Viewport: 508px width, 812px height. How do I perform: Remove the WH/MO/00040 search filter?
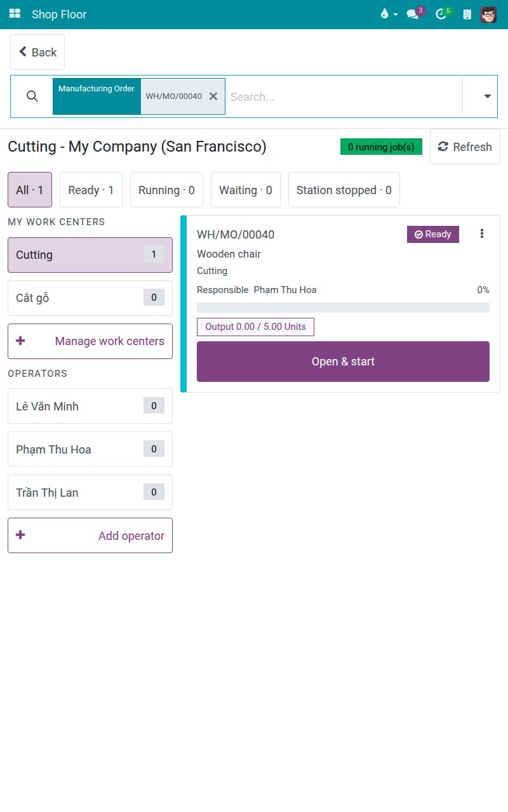click(x=213, y=96)
